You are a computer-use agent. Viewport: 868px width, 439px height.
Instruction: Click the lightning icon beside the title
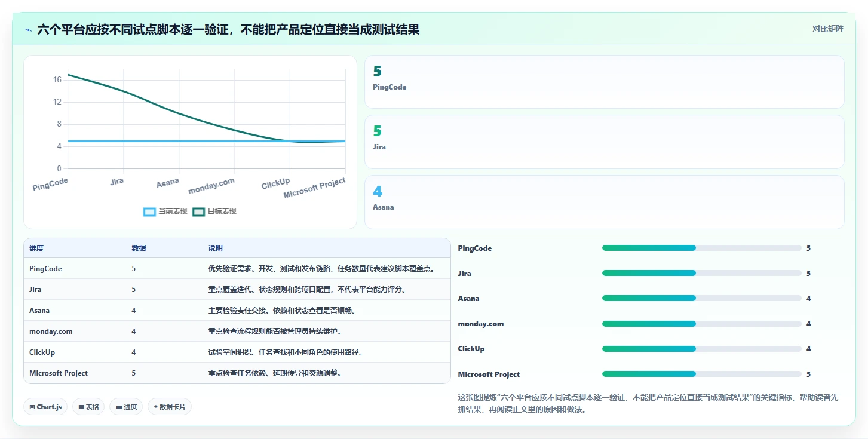tap(29, 30)
